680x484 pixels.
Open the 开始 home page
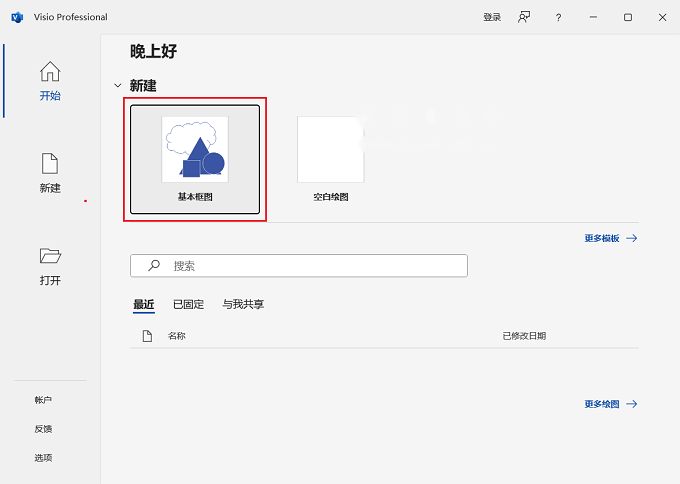click(50, 81)
